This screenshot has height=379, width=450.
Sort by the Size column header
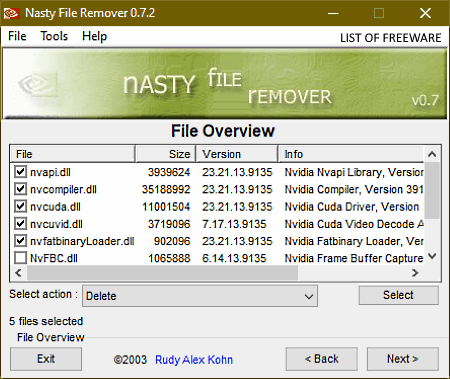pos(166,154)
